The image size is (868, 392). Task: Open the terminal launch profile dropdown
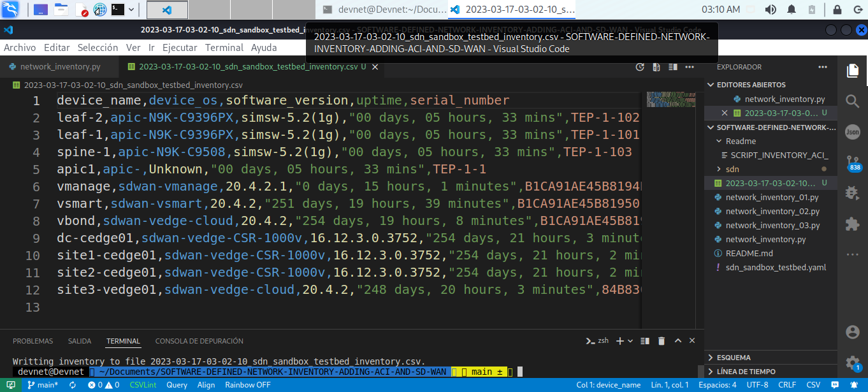tap(631, 341)
